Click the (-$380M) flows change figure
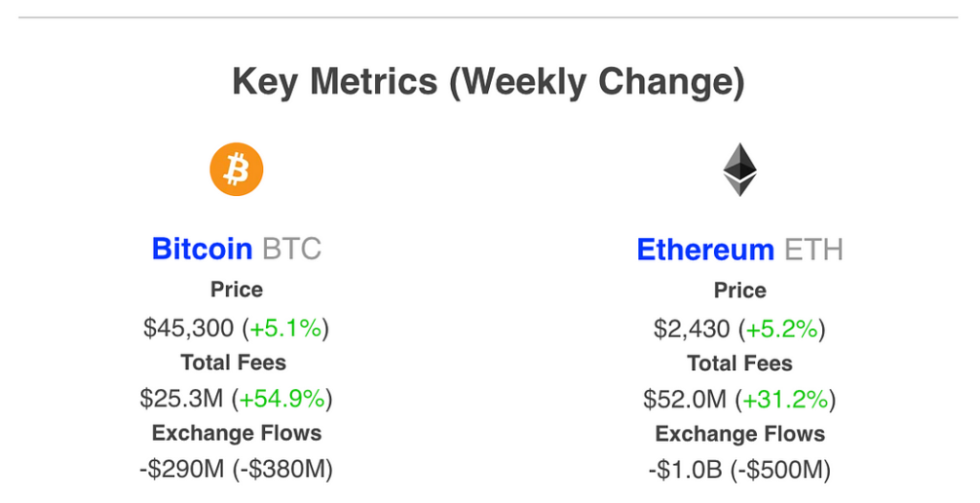Screen dimensions: 980x503 [284, 470]
